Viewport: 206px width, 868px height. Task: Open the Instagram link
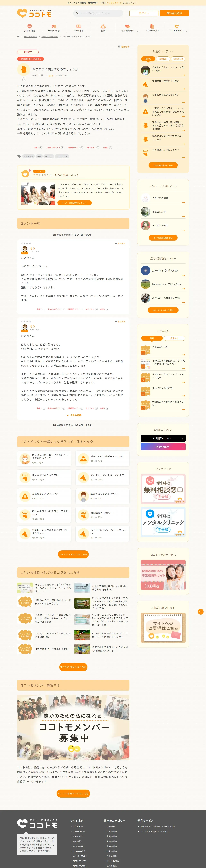(163, 447)
